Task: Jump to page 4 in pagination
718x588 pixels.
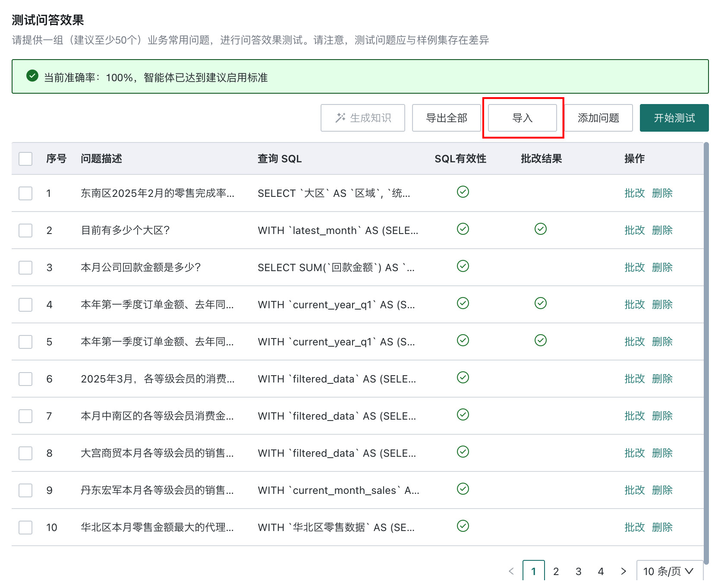Action: click(601, 571)
